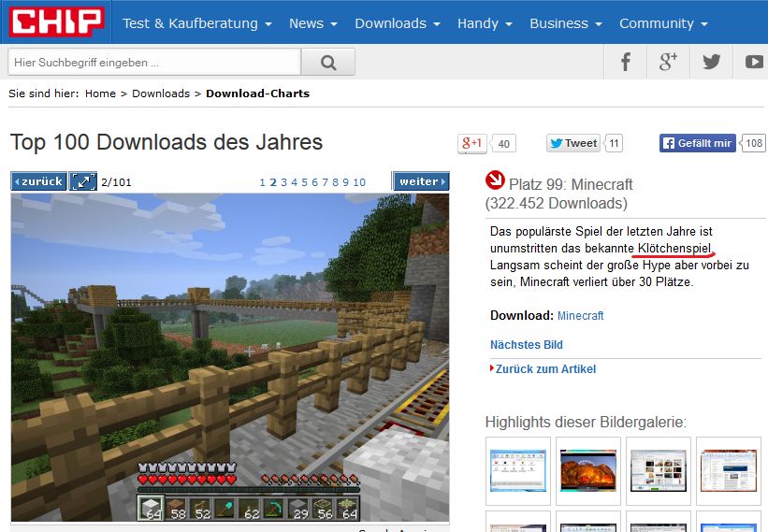Go back with the zurück button

tap(38, 181)
